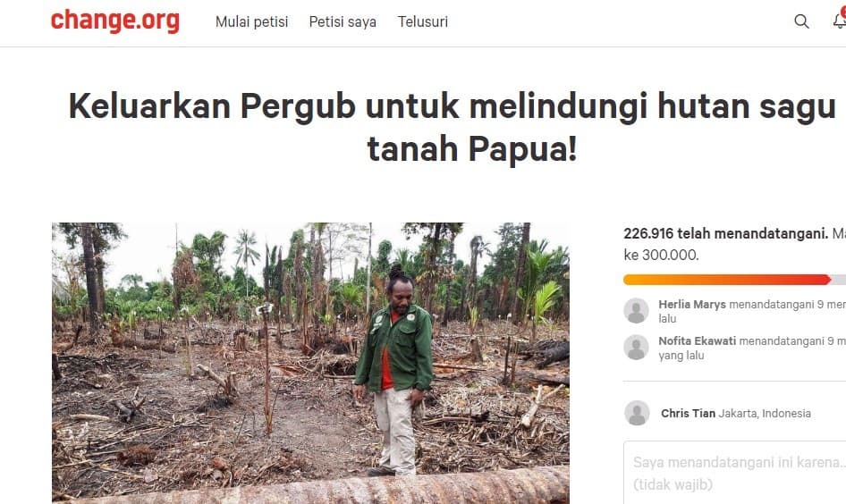The width and height of the screenshot is (846, 504).
Task: Click the petition title heading
Action: pos(453,127)
